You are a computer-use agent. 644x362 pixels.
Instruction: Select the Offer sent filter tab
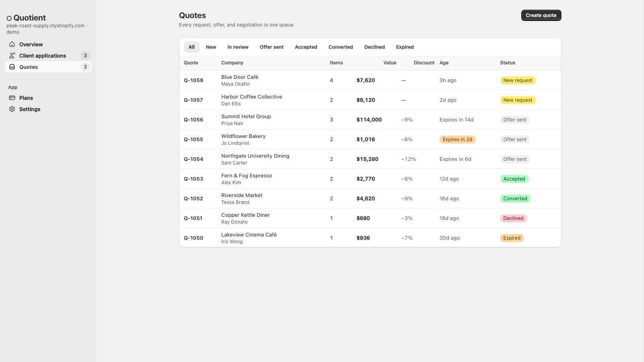coord(272,47)
